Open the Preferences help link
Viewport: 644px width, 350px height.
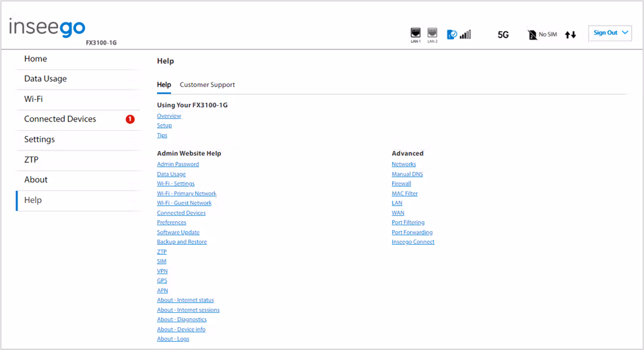click(x=172, y=222)
